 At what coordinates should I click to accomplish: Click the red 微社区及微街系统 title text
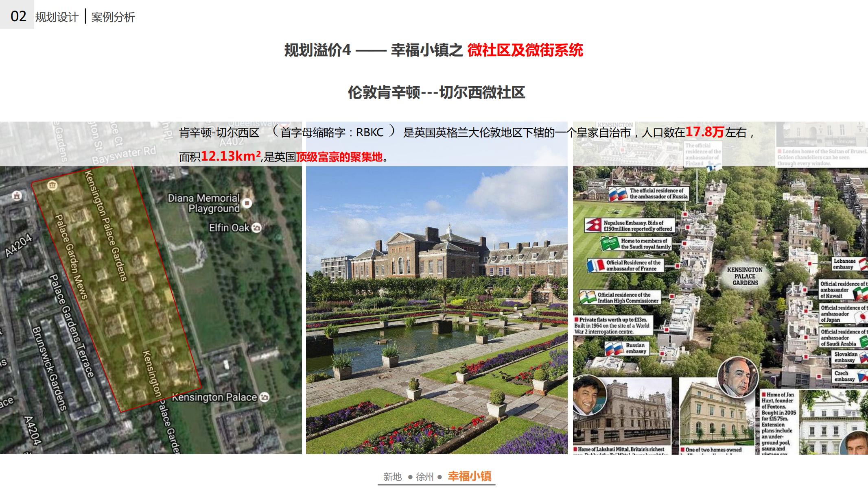point(525,50)
